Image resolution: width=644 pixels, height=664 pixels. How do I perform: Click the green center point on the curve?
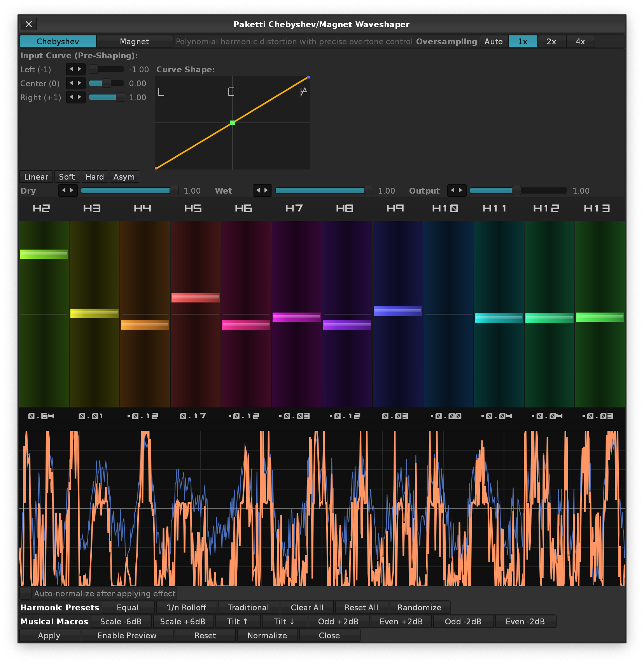click(233, 123)
